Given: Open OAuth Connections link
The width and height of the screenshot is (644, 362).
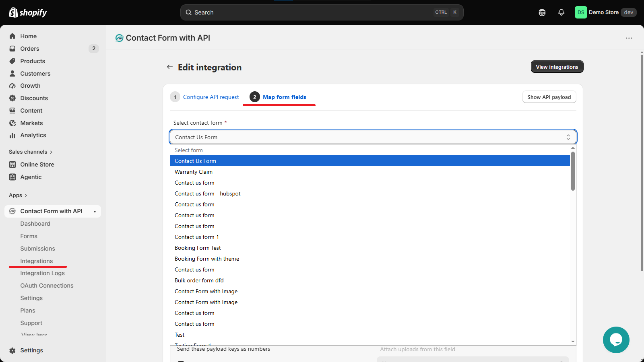Looking at the screenshot, I should (x=47, y=286).
